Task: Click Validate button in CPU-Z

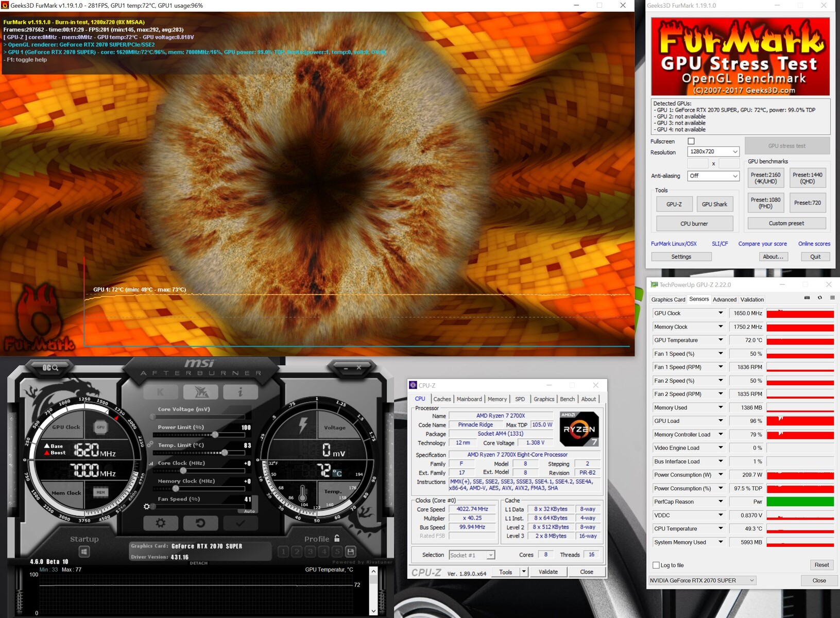Action: (548, 572)
